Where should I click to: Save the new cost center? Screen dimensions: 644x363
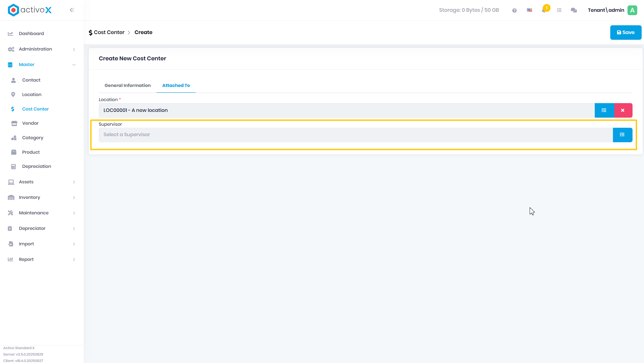[x=625, y=33]
